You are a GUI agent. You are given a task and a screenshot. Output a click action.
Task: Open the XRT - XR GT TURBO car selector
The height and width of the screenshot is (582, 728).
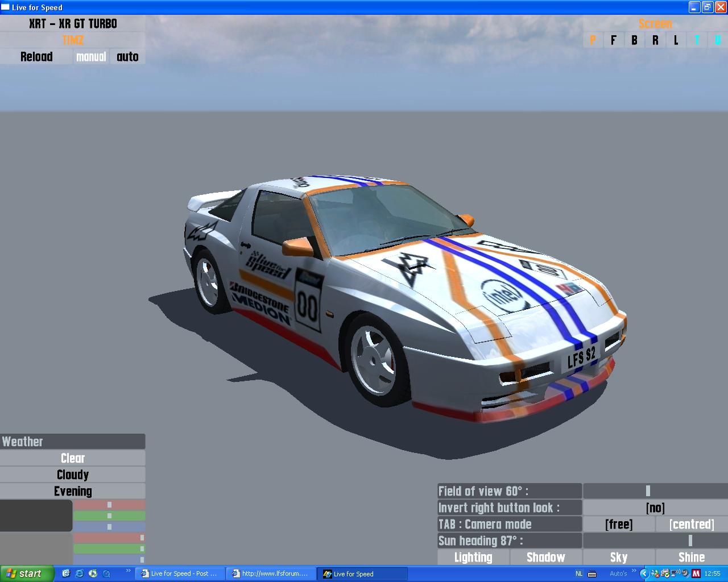point(73,24)
